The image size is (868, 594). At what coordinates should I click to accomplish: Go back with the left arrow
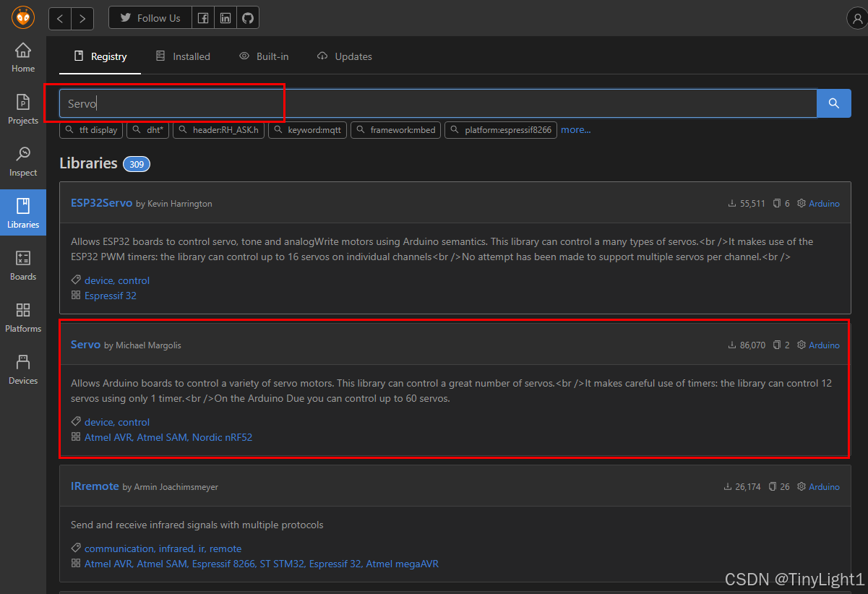click(x=60, y=18)
